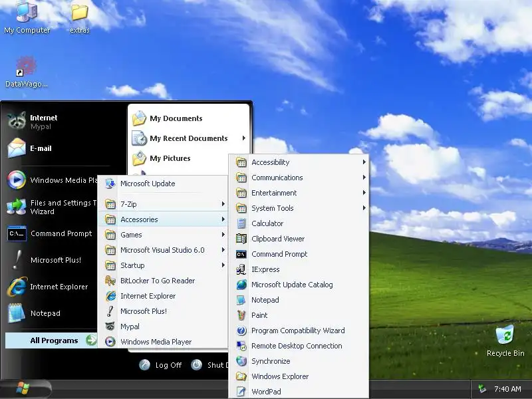The height and width of the screenshot is (399, 532).
Task: Open the Microsoft Visual Studio 6.0 folder
Action: tap(163, 250)
